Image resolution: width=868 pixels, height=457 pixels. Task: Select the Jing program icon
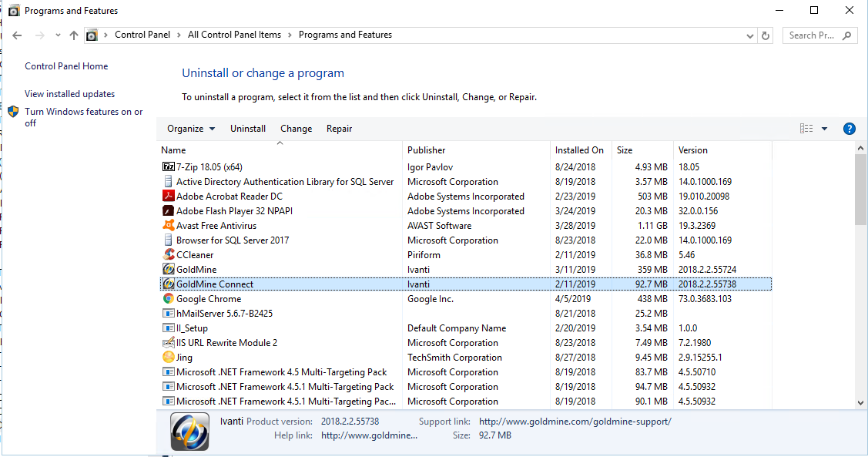pos(169,357)
